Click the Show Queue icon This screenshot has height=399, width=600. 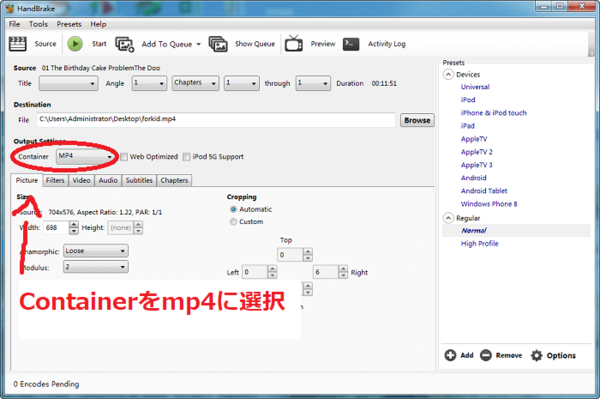[218, 44]
